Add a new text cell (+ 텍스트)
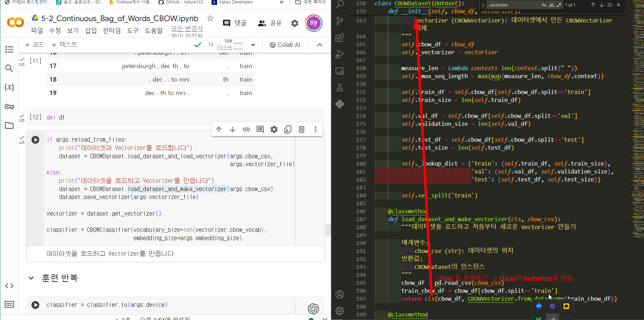644x320 pixels. pyautogui.click(x=64, y=45)
